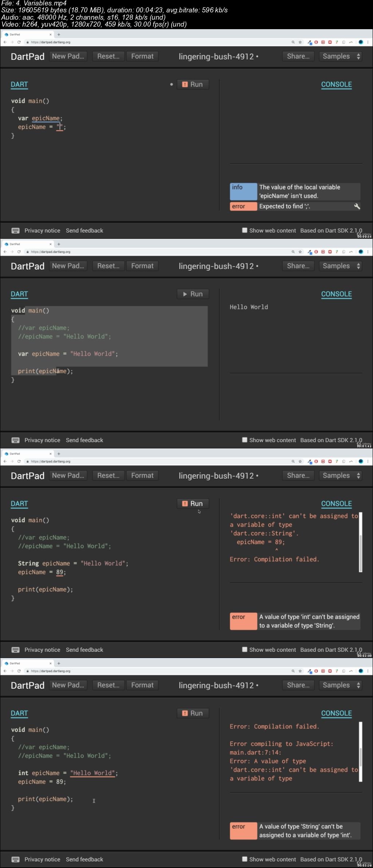The width and height of the screenshot is (373, 868).
Task: Click the browser reload icon in the 00:01:42 frame
Action: [x=19, y=252]
